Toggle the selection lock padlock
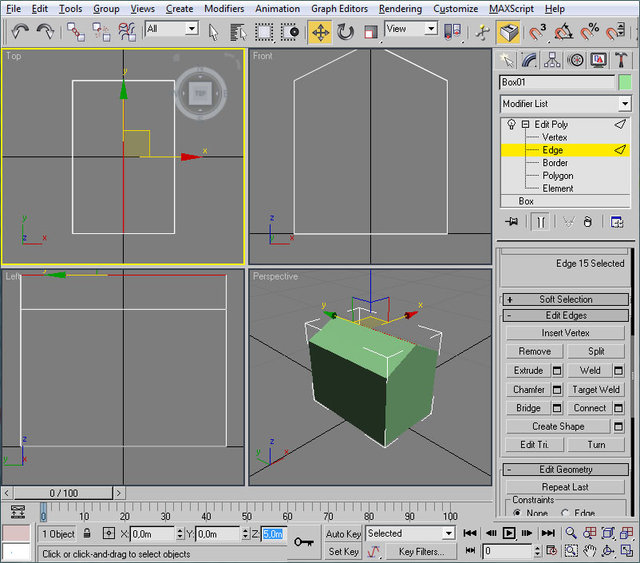 coord(89,534)
